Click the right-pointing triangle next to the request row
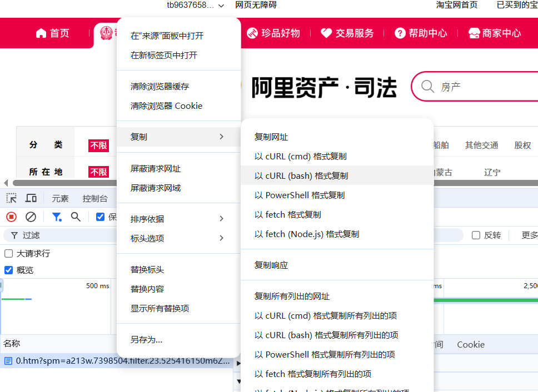 coord(238,363)
